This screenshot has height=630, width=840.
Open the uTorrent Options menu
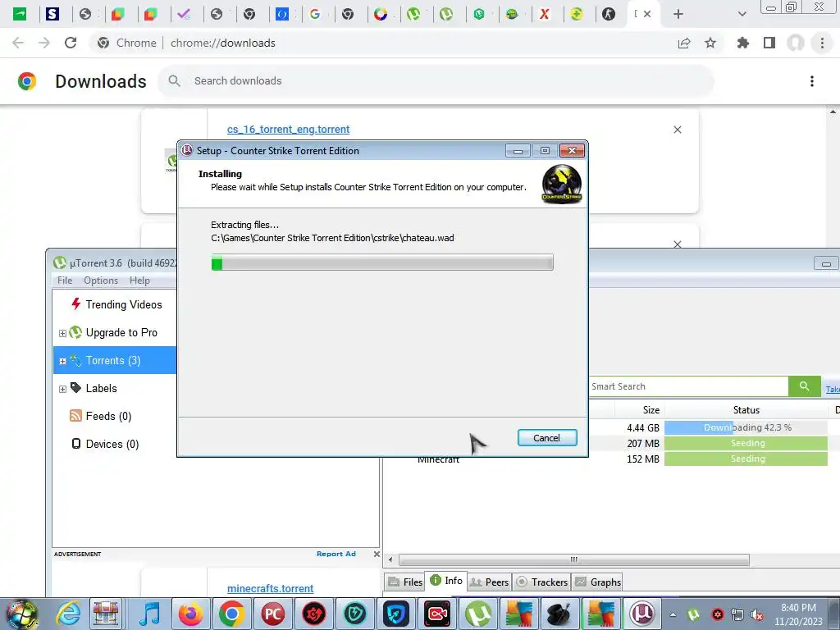pyautogui.click(x=101, y=281)
